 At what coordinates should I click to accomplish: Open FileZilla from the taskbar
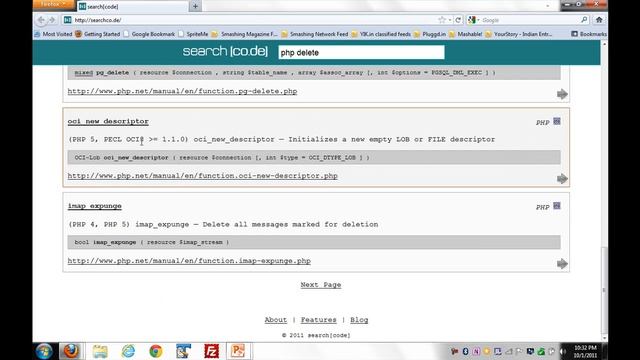coord(211,351)
